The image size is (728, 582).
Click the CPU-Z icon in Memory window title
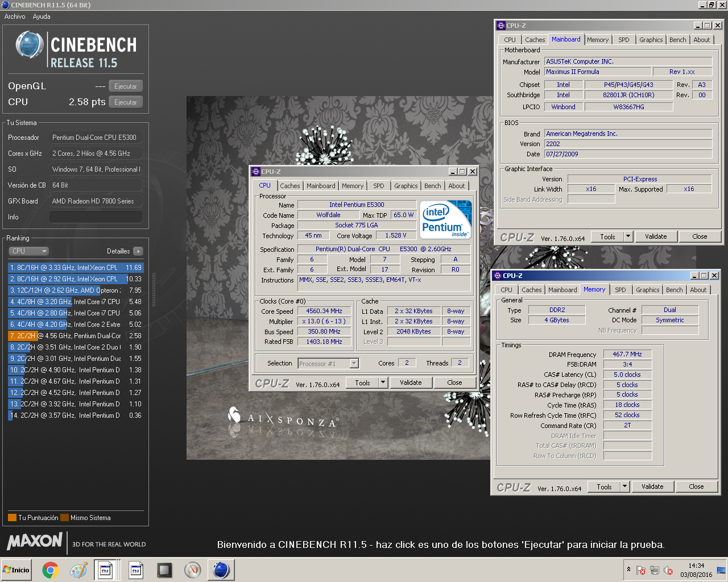[x=497, y=276]
